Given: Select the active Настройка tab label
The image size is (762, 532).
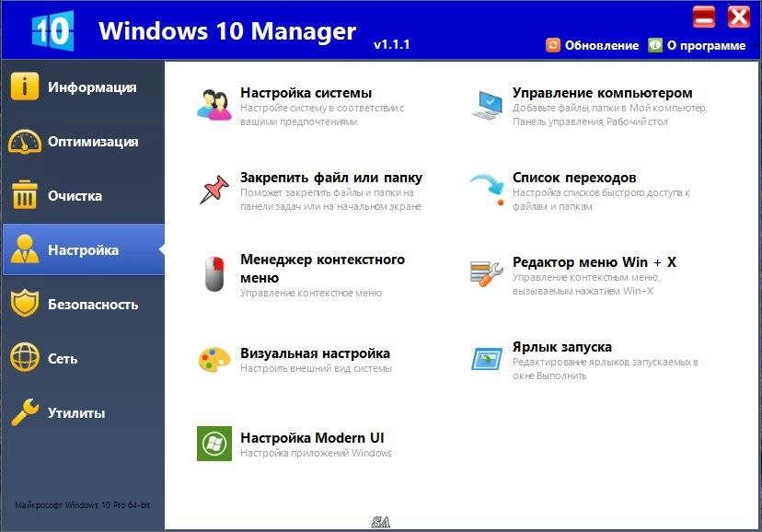Looking at the screenshot, I should [83, 250].
